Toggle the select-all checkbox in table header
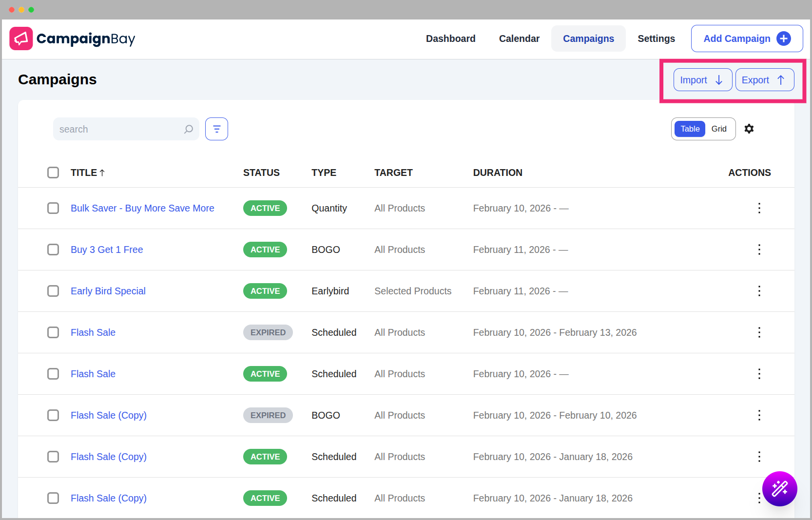This screenshot has height=520, width=812. 53,173
